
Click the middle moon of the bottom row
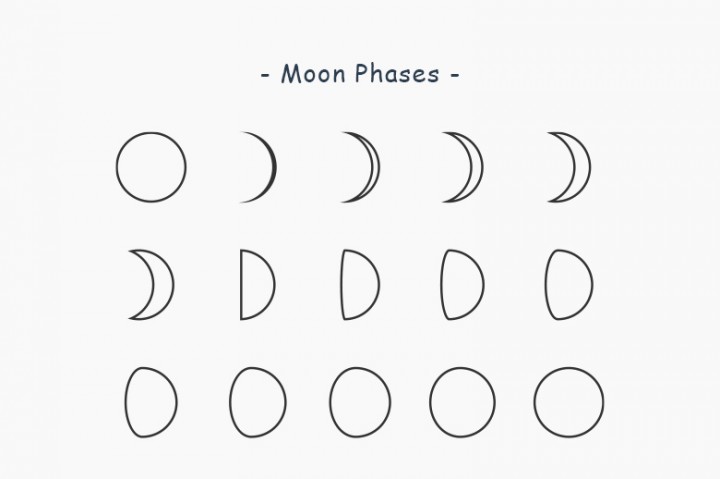(x=360, y=402)
